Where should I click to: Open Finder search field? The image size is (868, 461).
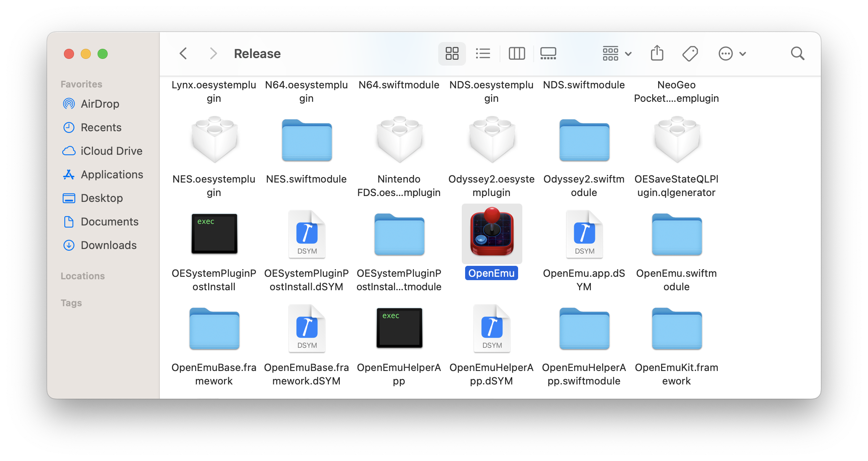point(797,53)
